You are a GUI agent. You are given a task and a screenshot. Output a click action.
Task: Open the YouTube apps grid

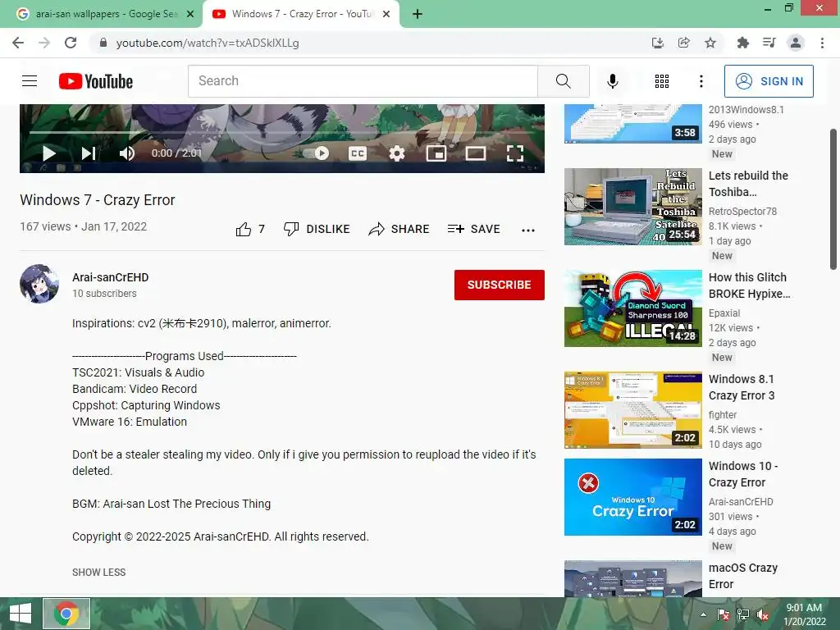[x=662, y=81]
